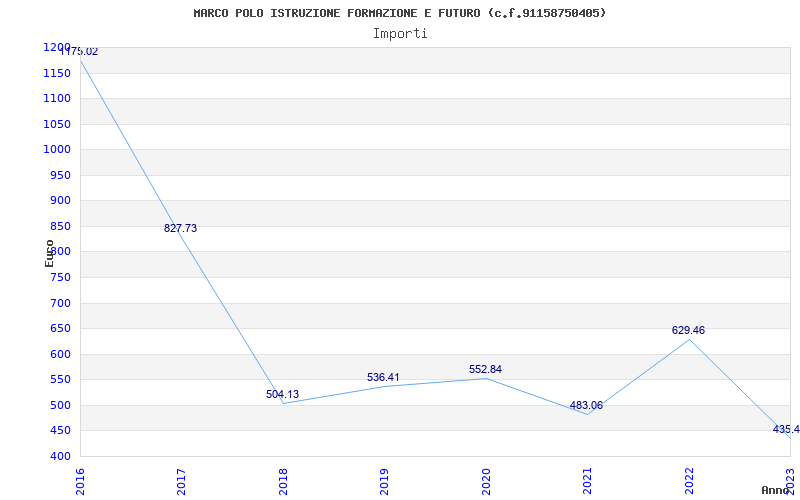800x500 pixels.
Task: Select data label 483.06
Action: 586,406
